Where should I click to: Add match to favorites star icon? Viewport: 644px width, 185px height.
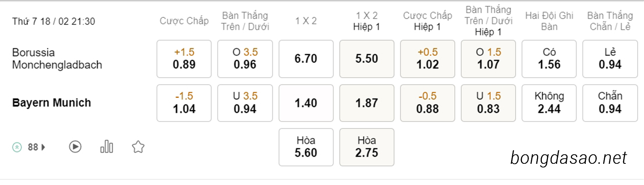(138, 147)
